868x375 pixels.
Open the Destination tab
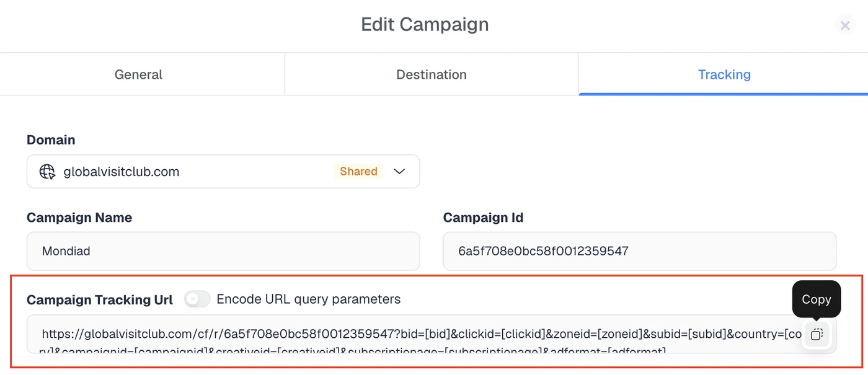pos(432,74)
